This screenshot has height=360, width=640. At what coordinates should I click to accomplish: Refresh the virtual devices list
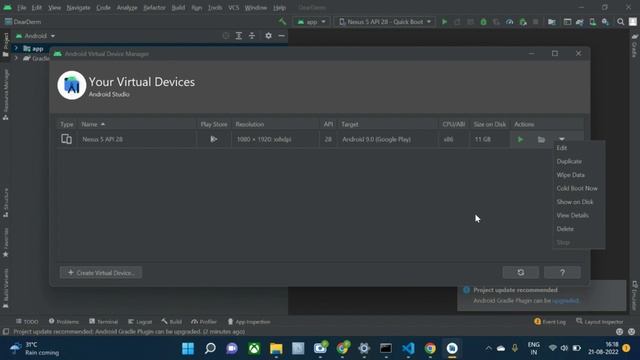point(520,273)
